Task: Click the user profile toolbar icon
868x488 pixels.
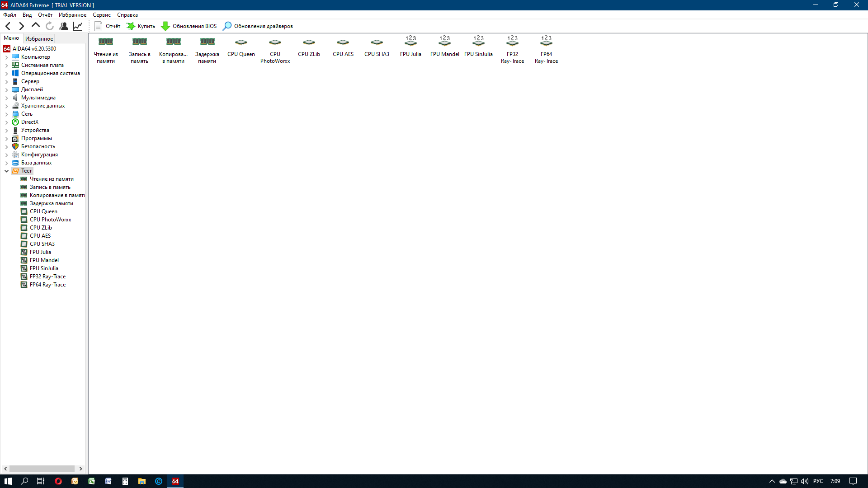Action: 64,26
